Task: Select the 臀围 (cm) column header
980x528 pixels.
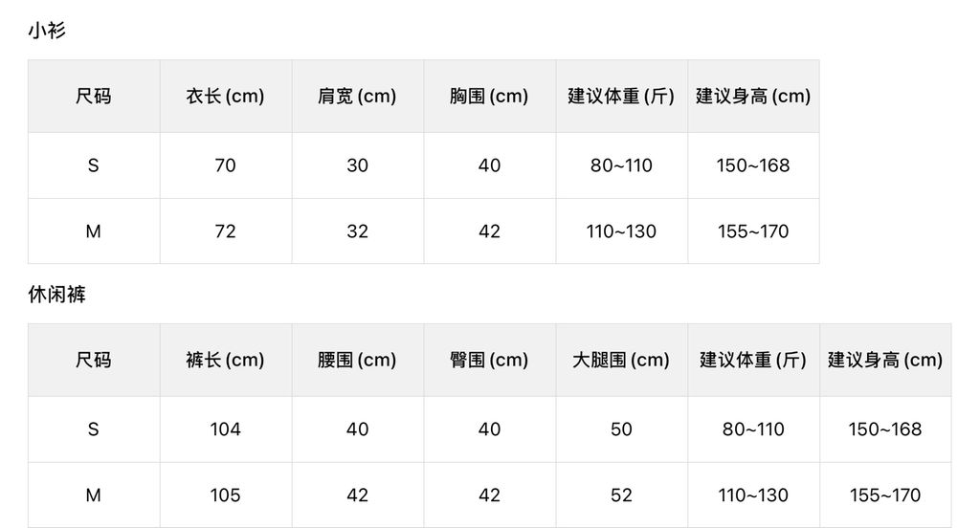Action: [x=489, y=360]
